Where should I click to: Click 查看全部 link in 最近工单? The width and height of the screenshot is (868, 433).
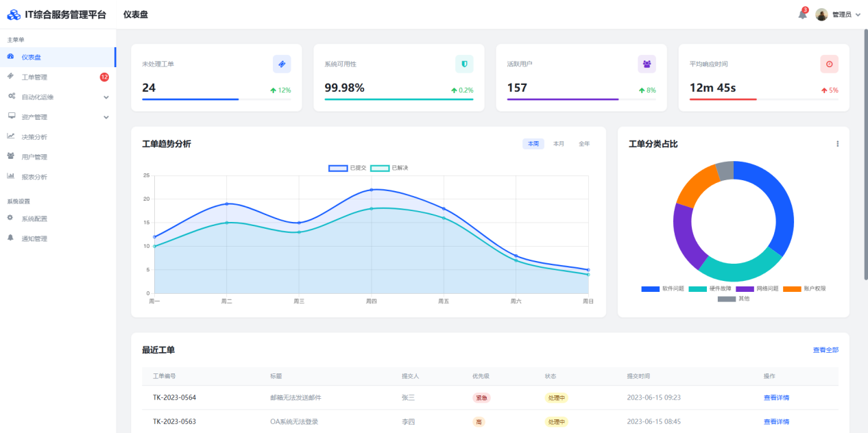point(825,350)
